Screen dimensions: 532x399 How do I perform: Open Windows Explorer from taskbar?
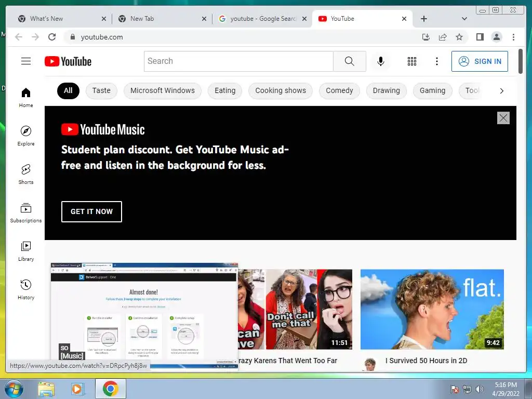coord(46,389)
